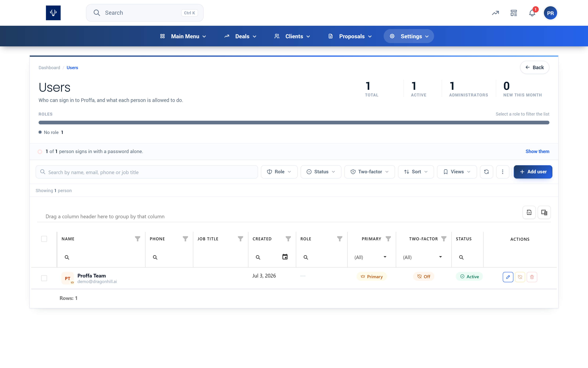Open the Created date calendar picker
The width and height of the screenshot is (588, 368).
click(285, 257)
